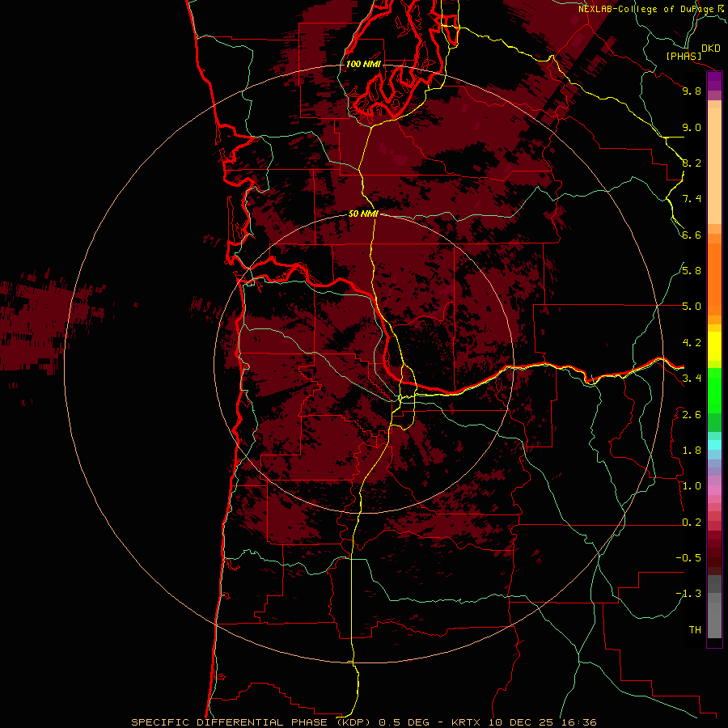Select the 8.2 legend value
The image size is (728, 728).
692,163
